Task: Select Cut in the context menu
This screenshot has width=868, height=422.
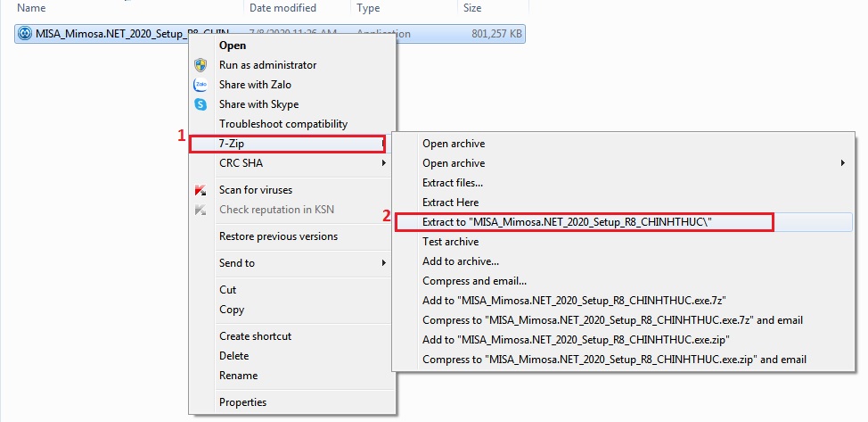Action: pos(227,290)
